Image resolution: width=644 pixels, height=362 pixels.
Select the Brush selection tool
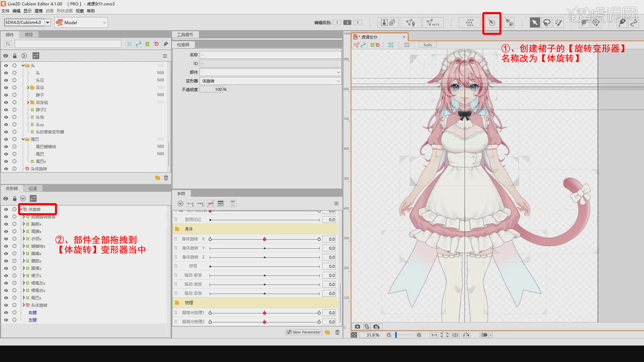click(x=558, y=22)
